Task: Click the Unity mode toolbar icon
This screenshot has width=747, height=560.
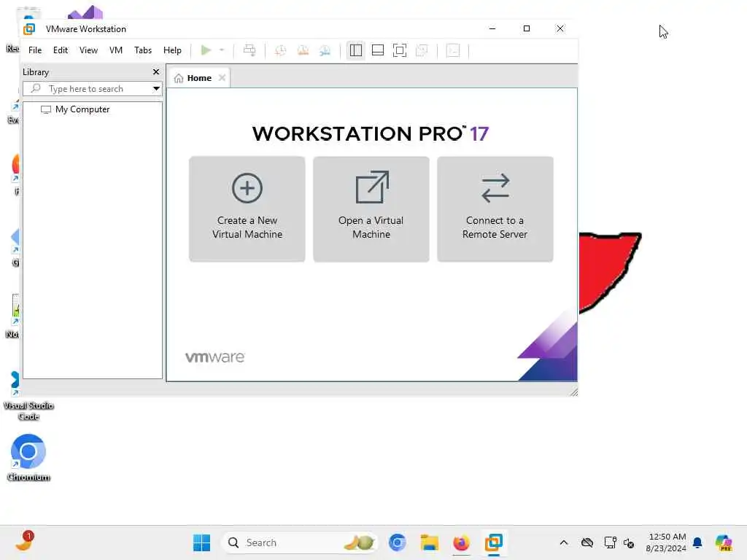Action: click(422, 50)
